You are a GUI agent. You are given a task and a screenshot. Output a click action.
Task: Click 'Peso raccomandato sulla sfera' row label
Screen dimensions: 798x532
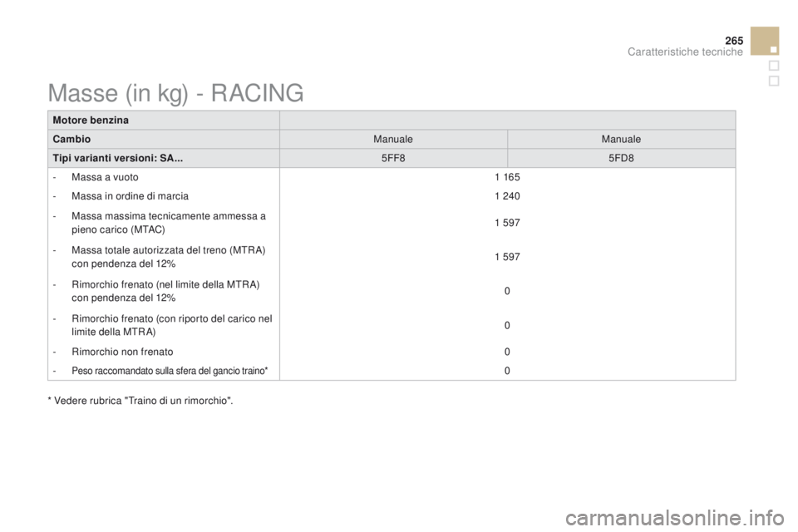pyautogui.click(x=170, y=371)
